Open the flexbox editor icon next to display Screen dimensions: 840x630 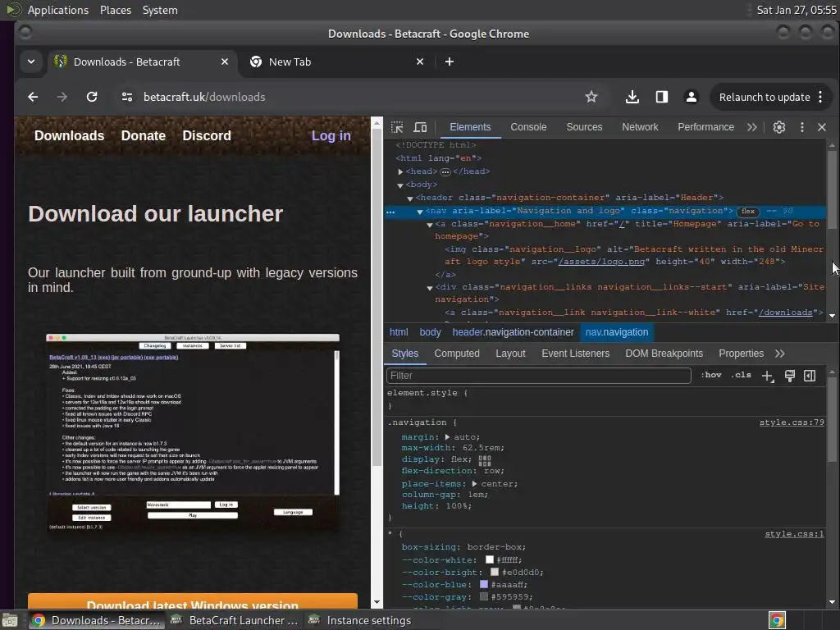484,460
